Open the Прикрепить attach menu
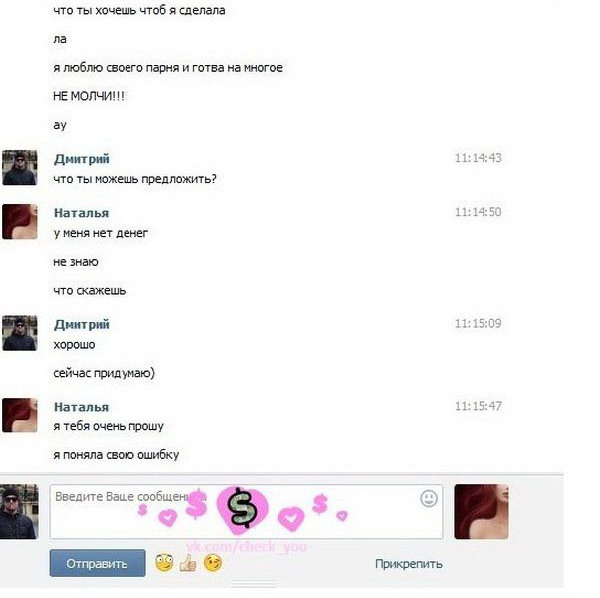This screenshot has width=600, height=598. [409, 564]
